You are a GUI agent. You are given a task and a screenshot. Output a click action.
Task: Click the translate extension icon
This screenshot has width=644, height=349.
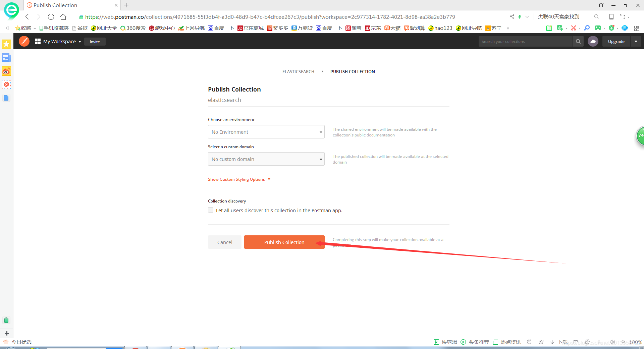point(560,28)
